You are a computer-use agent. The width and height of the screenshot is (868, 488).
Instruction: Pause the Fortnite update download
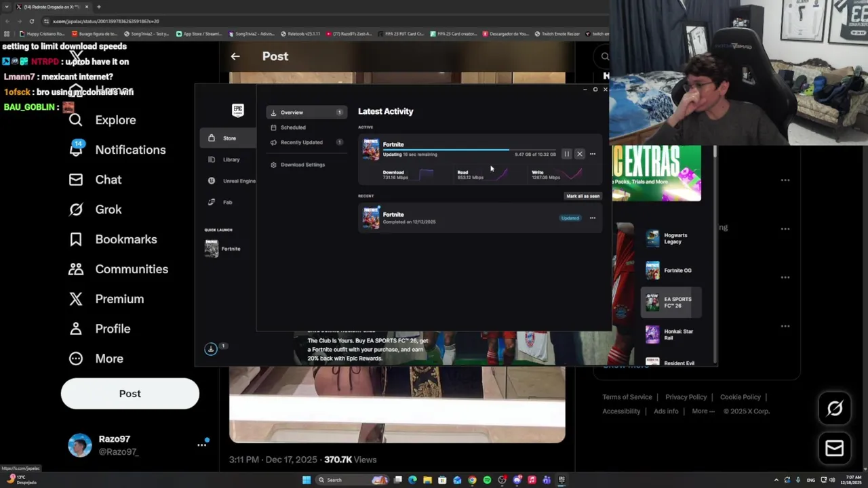(x=567, y=154)
